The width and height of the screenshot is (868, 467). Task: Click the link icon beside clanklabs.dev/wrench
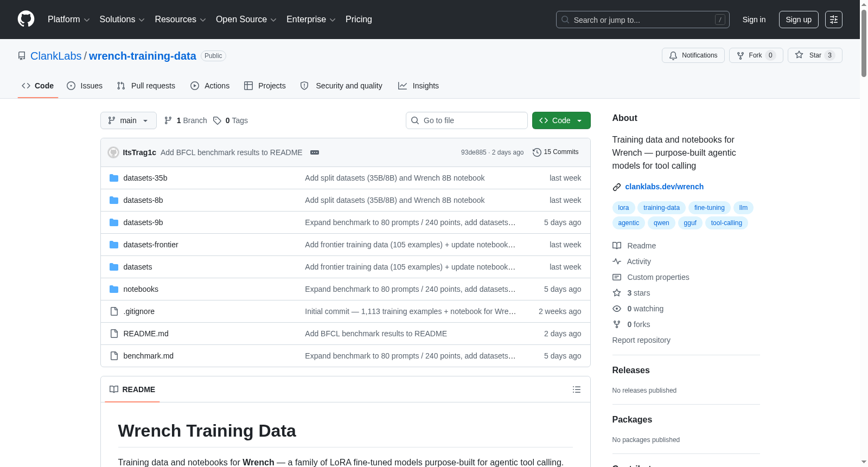(x=617, y=187)
